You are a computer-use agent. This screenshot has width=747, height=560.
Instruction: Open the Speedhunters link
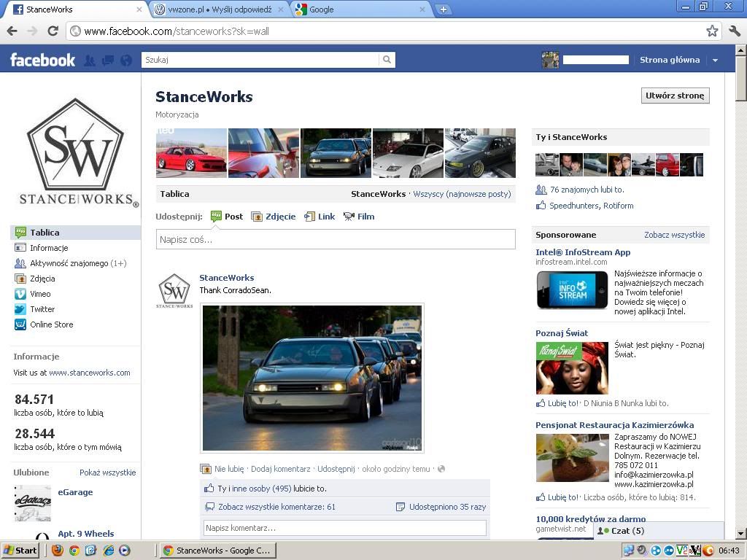click(x=574, y=206)
